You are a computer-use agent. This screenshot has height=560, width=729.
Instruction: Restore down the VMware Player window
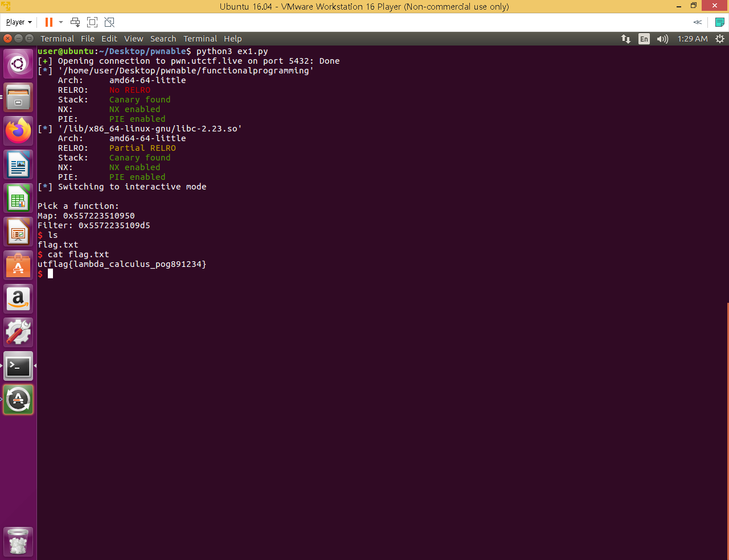(x=694, y=6)
